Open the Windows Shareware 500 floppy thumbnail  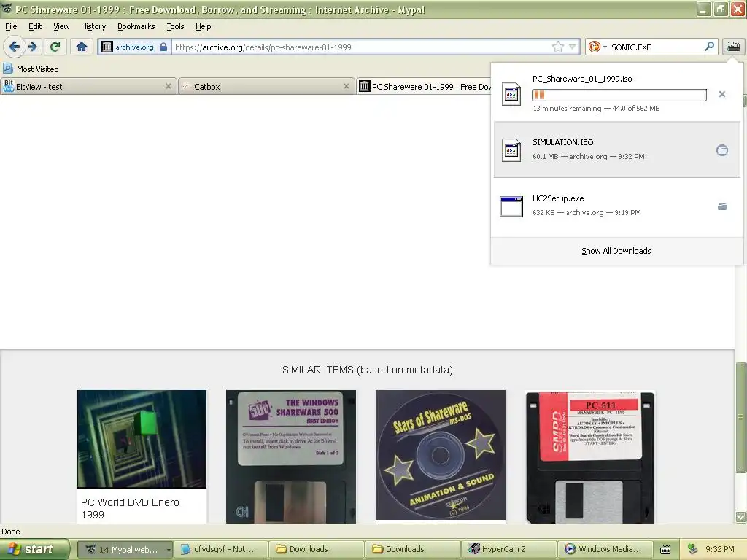(x=291, y=456)
